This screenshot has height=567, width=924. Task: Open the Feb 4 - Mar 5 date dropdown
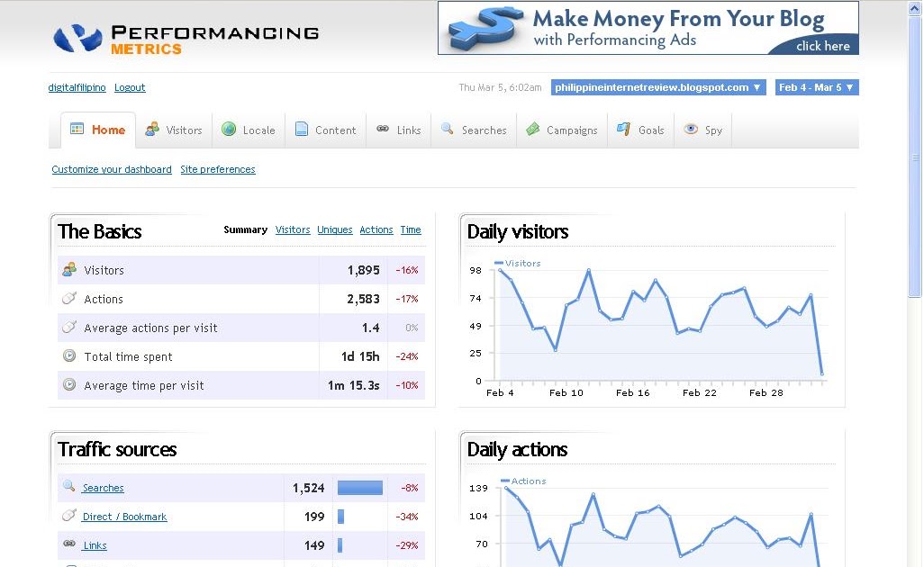tap(815, 86)
